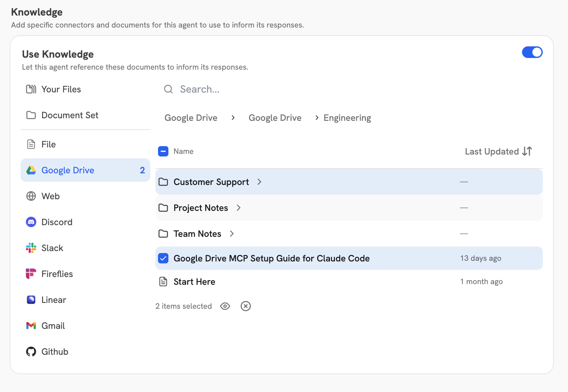The height and width of the screenshot is (392, 568).
Task: Click the Github logo icon
Action: [x=31, y=352]
